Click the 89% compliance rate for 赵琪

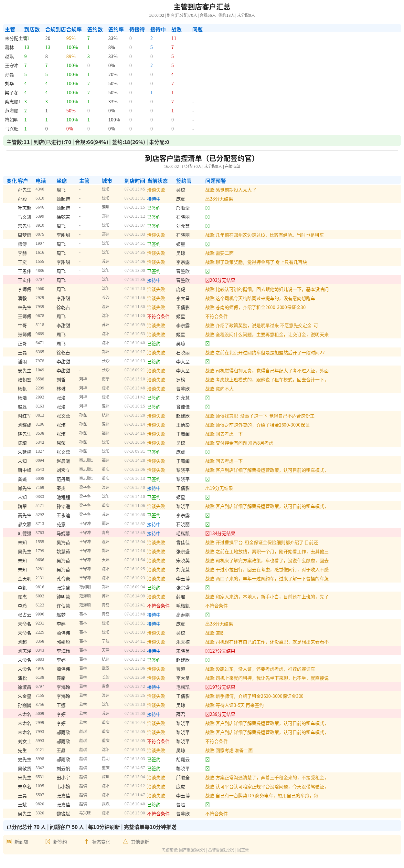[x=71, y=56]
